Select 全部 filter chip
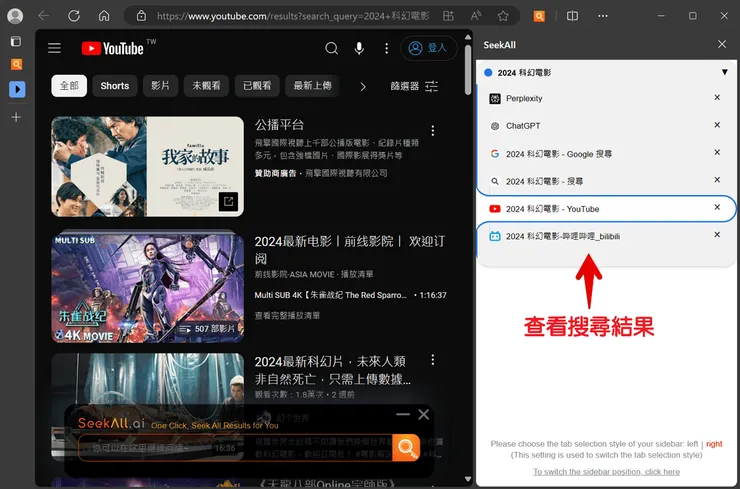The image size is (740, 489). pos(69,86)
